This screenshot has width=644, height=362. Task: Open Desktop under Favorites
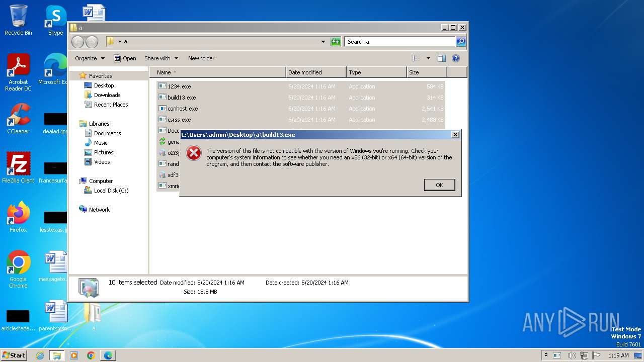(104, 85)
